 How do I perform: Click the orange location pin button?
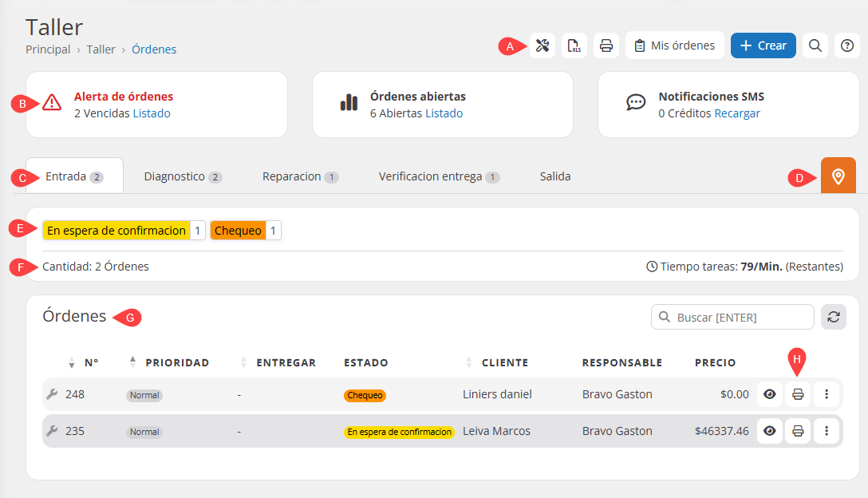click(x=838, y=176)
